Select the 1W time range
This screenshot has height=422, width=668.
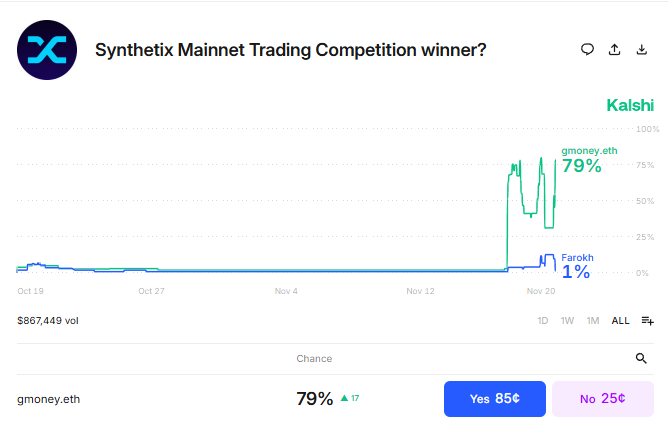click(x=567, y=321)
